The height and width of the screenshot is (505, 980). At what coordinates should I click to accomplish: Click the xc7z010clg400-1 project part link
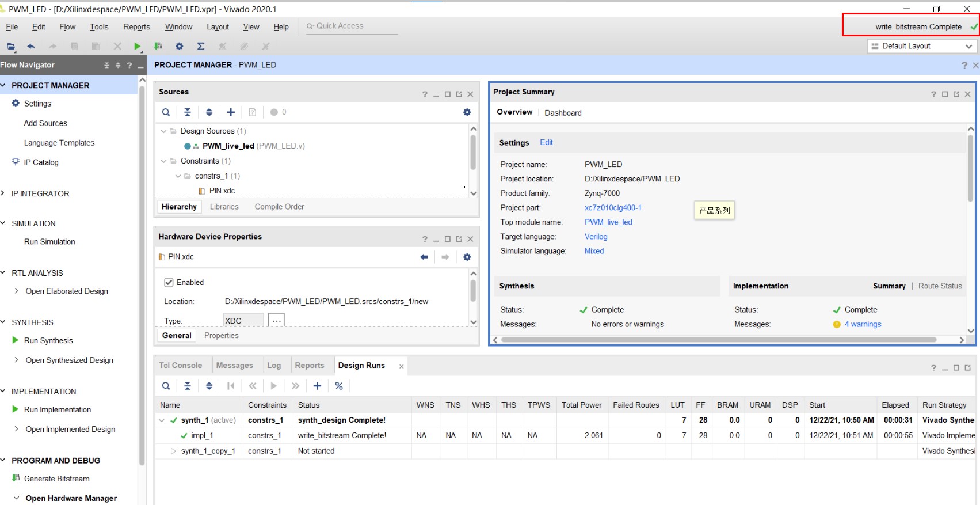point(613,208)
